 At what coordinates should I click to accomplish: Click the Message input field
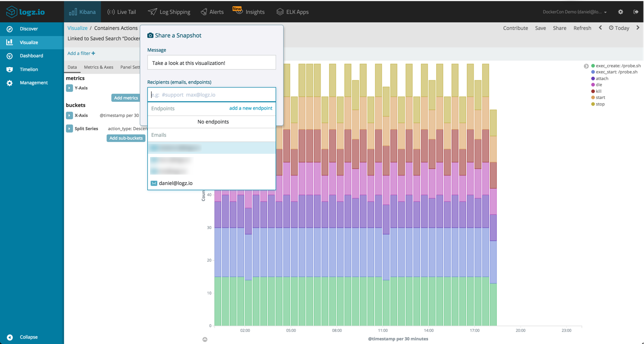pyautogui.click(x=212, y=63)
